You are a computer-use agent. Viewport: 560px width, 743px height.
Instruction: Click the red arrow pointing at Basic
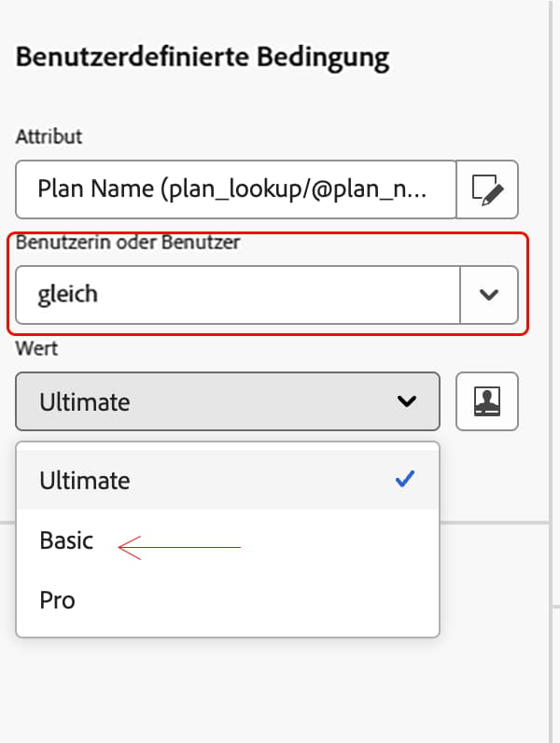[179, 547]
